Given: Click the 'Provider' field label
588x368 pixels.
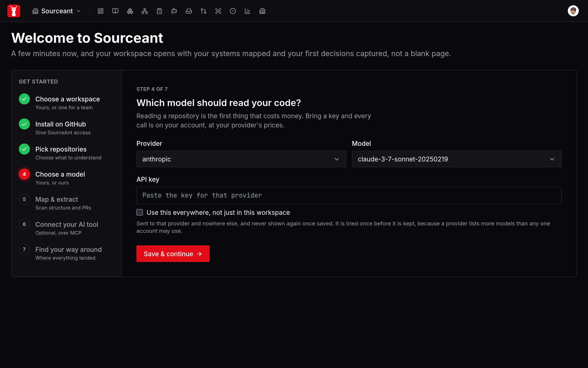Looking at the screenshot, I should pos(149,143).
